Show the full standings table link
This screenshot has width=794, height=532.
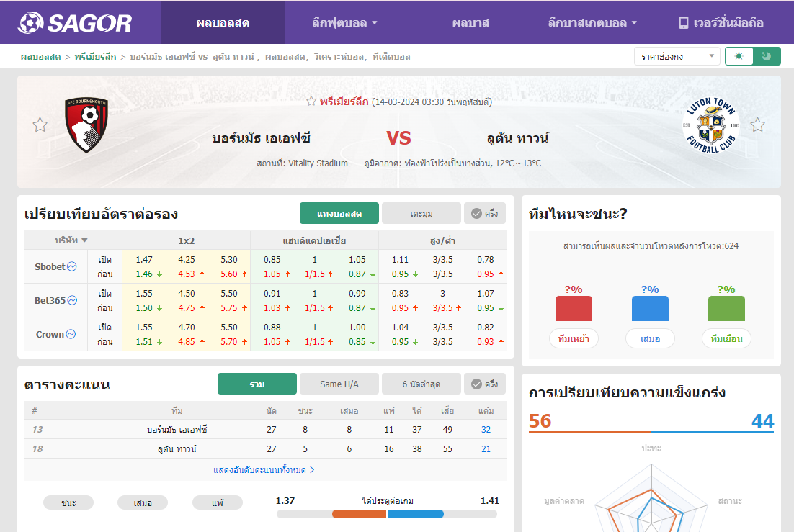[x=264, y=470]
